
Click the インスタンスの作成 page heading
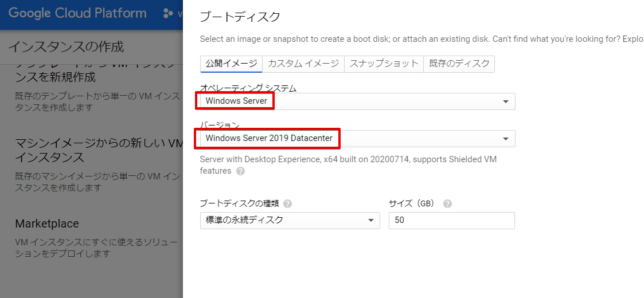(x=66, y=47)
